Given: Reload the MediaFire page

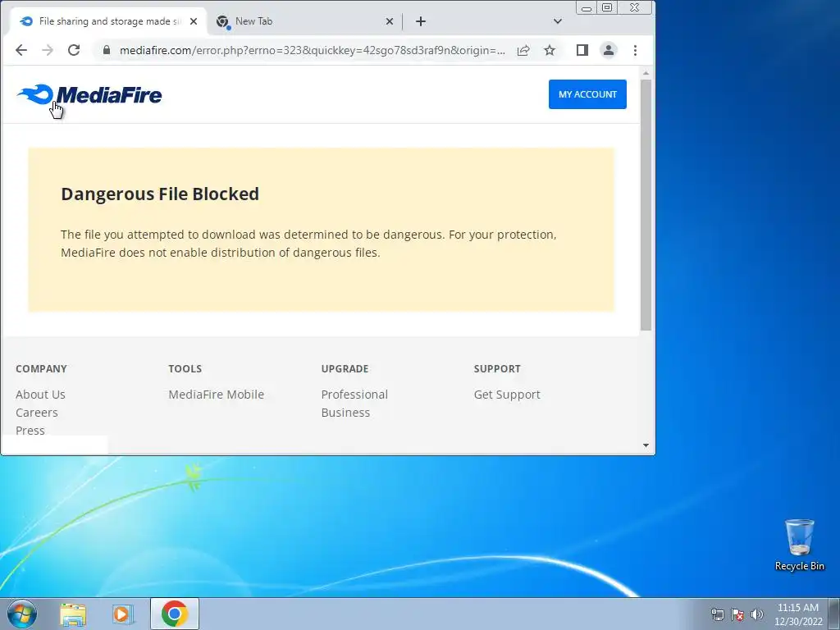Looking at the screenshot, I should [74, 50].
